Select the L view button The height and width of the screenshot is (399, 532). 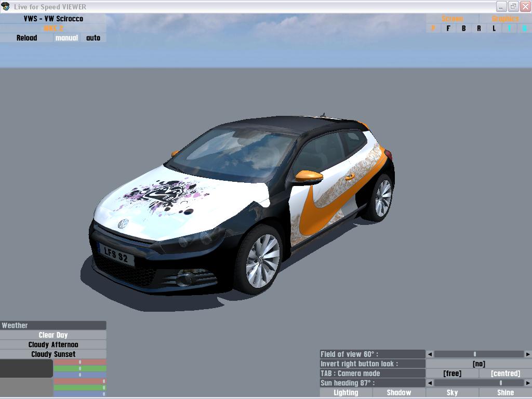pyautogui.click(x=494, y=29)
